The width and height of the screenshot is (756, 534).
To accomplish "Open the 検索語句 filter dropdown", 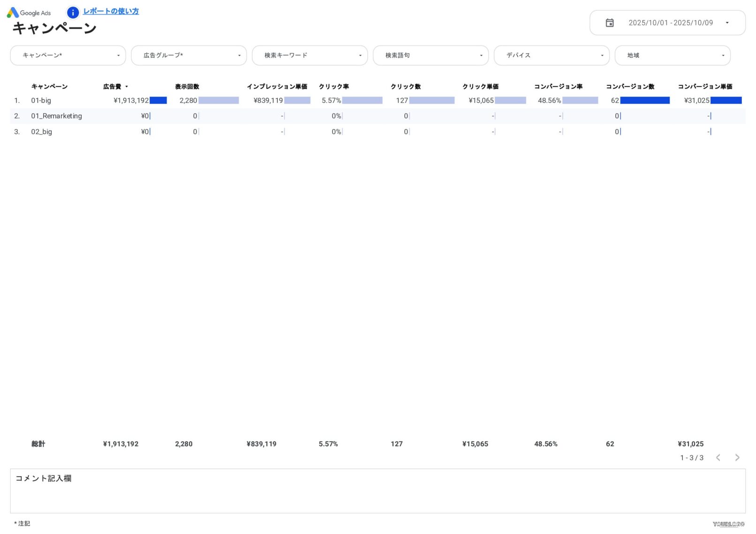I will [x=431, y=55].
